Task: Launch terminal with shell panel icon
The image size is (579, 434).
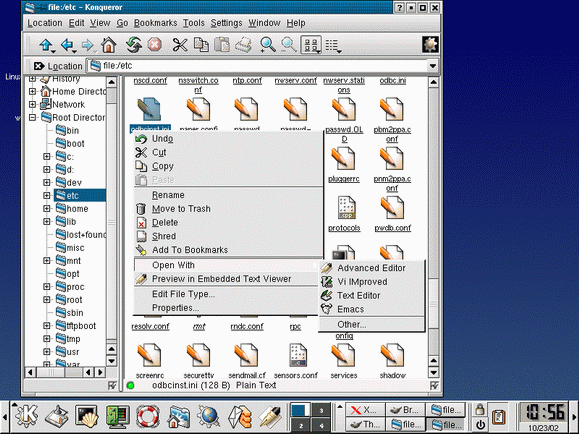Action: (x=86, y=417)
